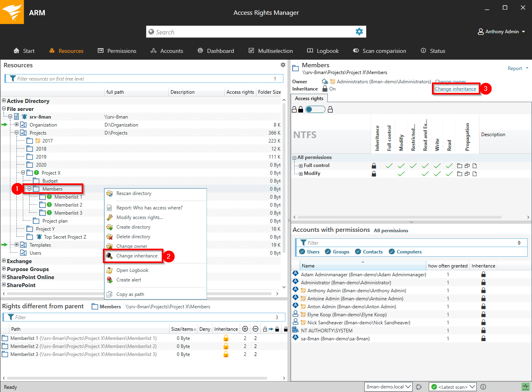Click the Start home icon
Viewport: 532px width, 392px height.
coord(16,51)
